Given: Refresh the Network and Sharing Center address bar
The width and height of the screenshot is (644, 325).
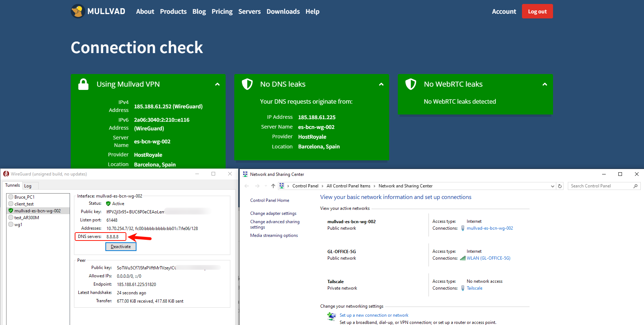Looking at the screenshot, I should pos(560,186).
